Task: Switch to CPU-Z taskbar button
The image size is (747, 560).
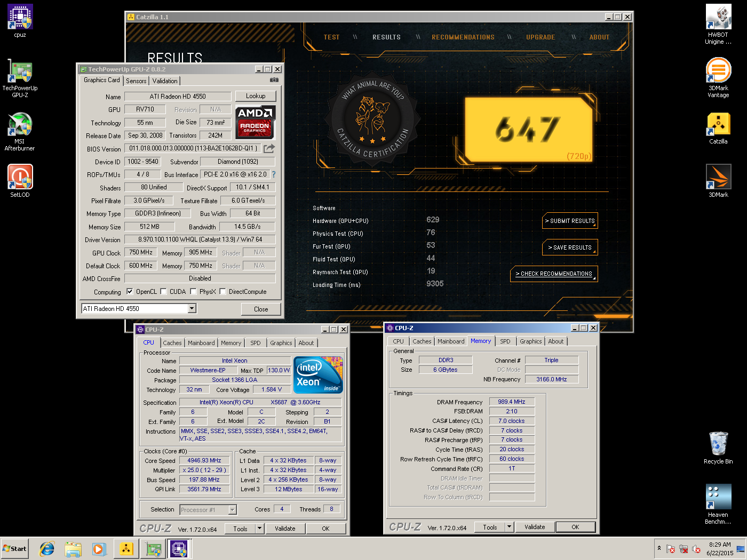Action: [x=179, y=548]
